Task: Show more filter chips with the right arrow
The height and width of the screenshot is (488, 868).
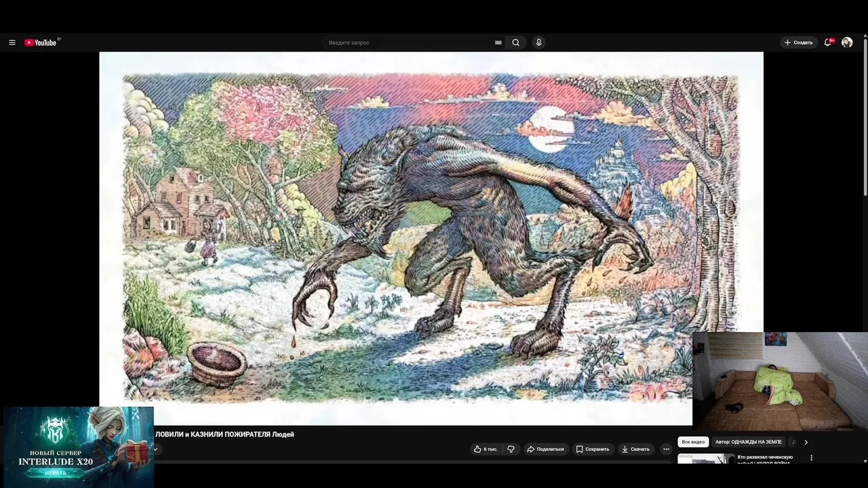Action: tap(806, 442)
